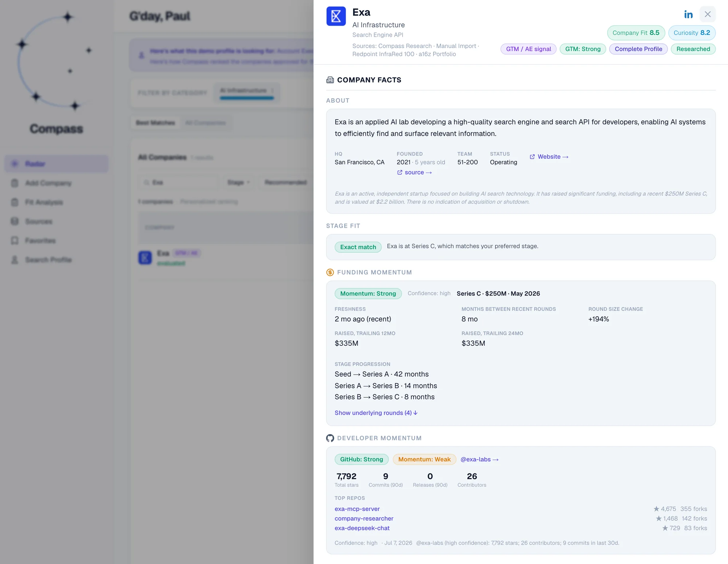The image size is (728, 564).
Task: Click the '51-200' team size value
Action: coord(467,162)
